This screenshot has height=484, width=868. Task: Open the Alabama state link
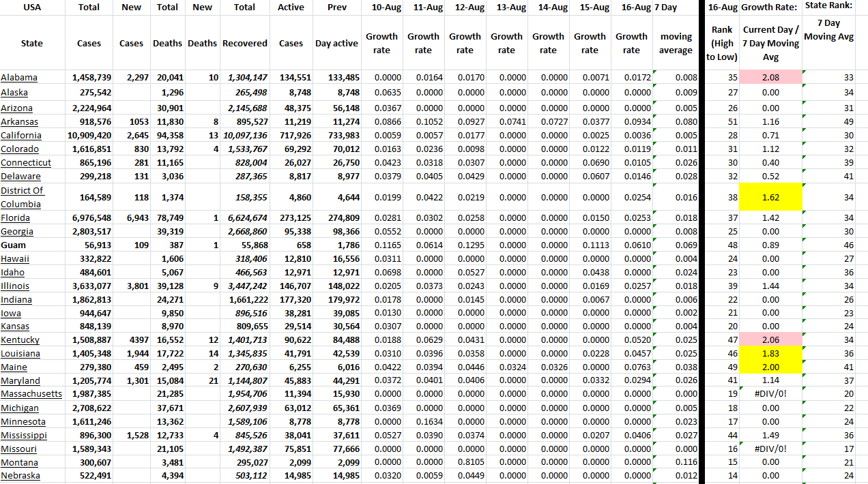click(x=19, y=78)
